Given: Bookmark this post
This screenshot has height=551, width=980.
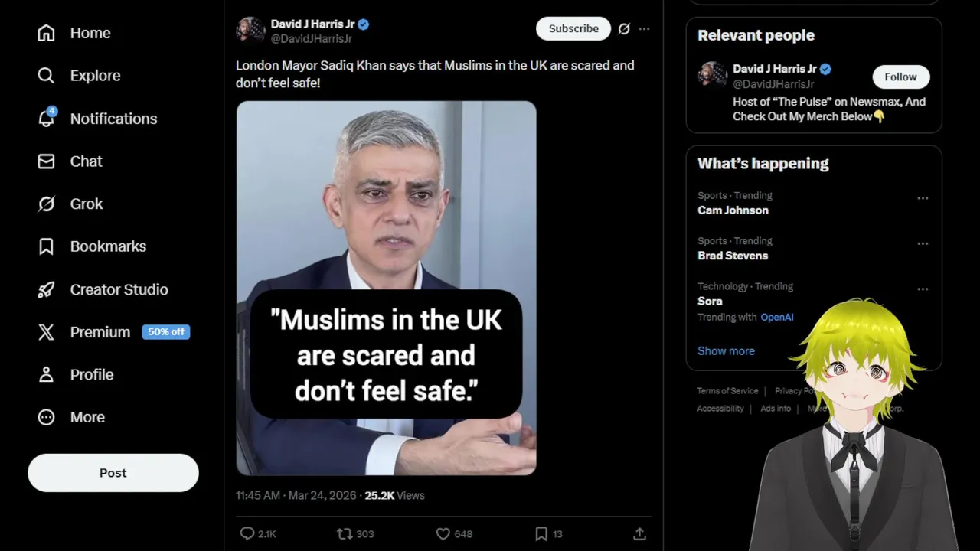Looking at the screenshot, I should coord(541,533).
